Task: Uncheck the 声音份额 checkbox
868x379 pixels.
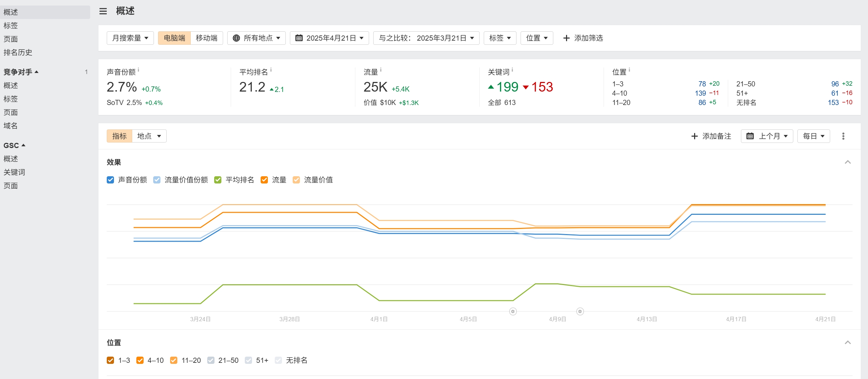Action: point(111,180)
